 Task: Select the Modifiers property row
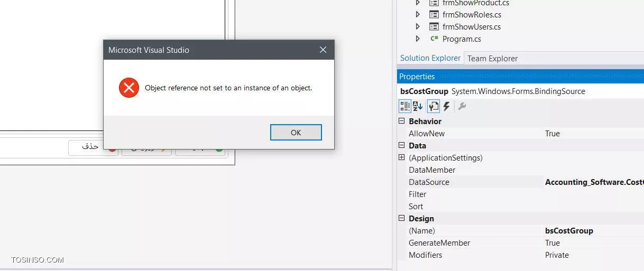[x=521, y=255]
